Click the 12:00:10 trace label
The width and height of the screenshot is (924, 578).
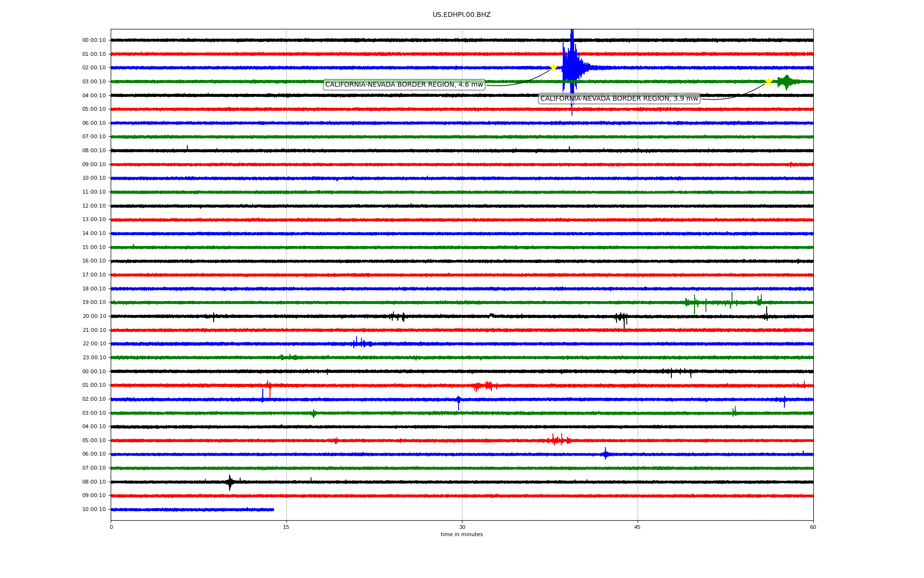coord(94,206)
